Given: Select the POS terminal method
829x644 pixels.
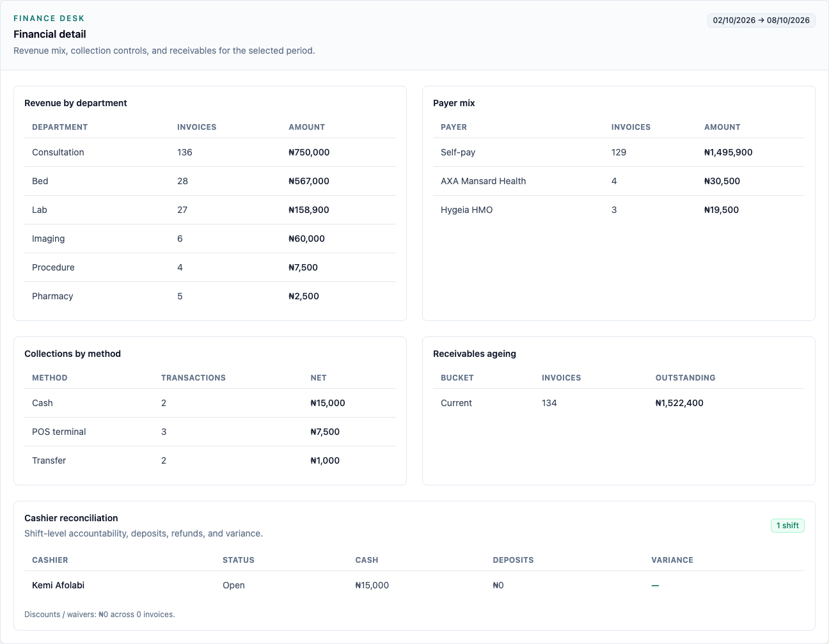Looking at the screenshot, I should click(x=59, y=432).
